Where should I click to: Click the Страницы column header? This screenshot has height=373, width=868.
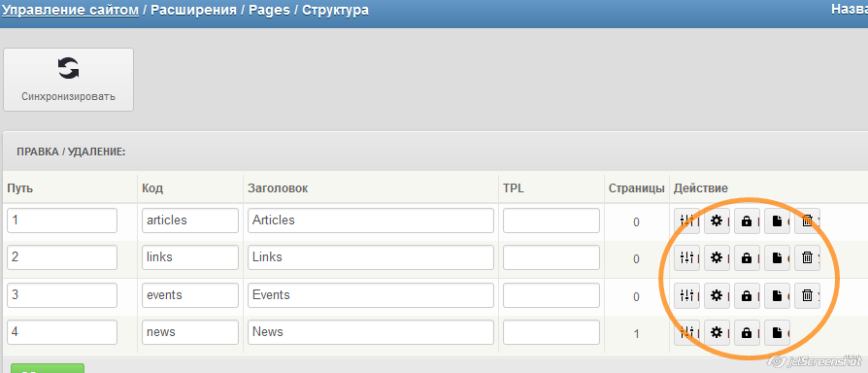(x=637, y=188)
